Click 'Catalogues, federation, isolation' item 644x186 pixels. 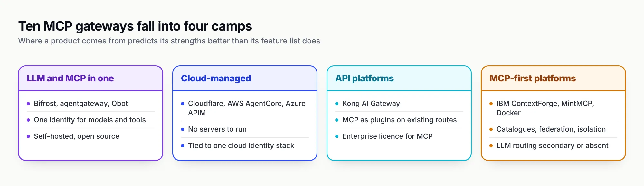(x=553, y=129)
